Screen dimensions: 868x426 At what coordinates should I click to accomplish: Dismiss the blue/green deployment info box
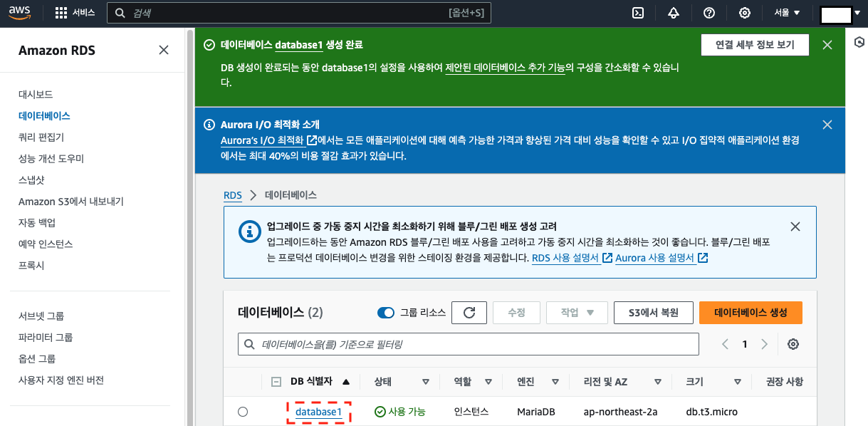tap(795, 227)
